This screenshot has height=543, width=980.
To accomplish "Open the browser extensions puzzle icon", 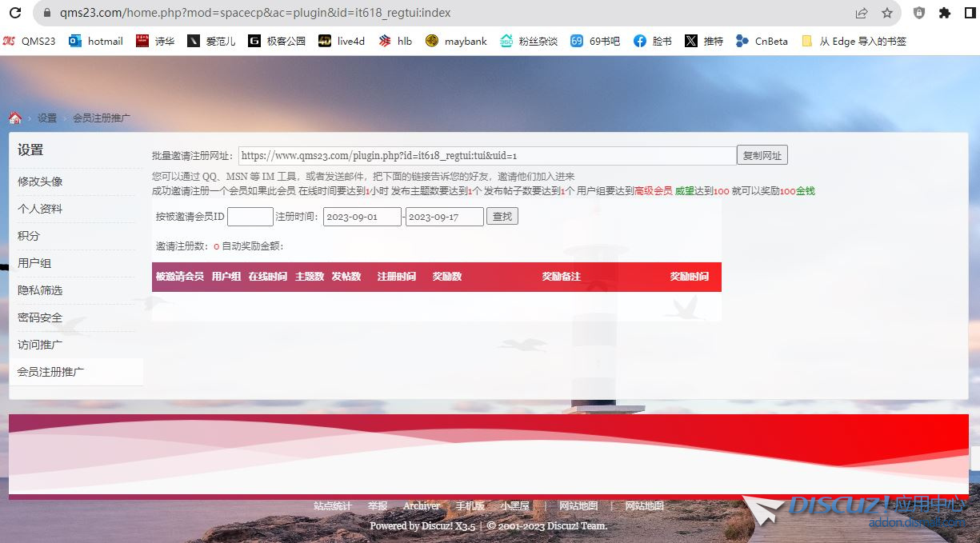I will pyautogui.click(x=945, y=13).
